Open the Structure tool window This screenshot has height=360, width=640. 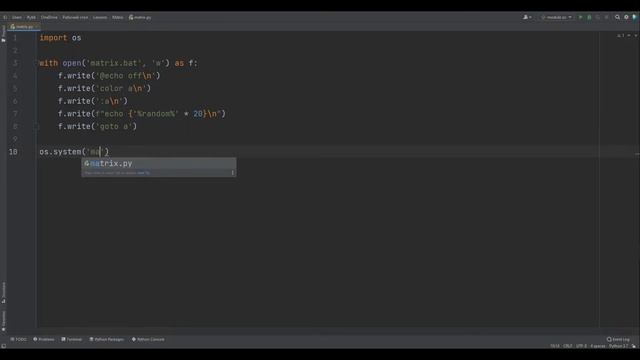pyautogui.click(x=3, y=292)
